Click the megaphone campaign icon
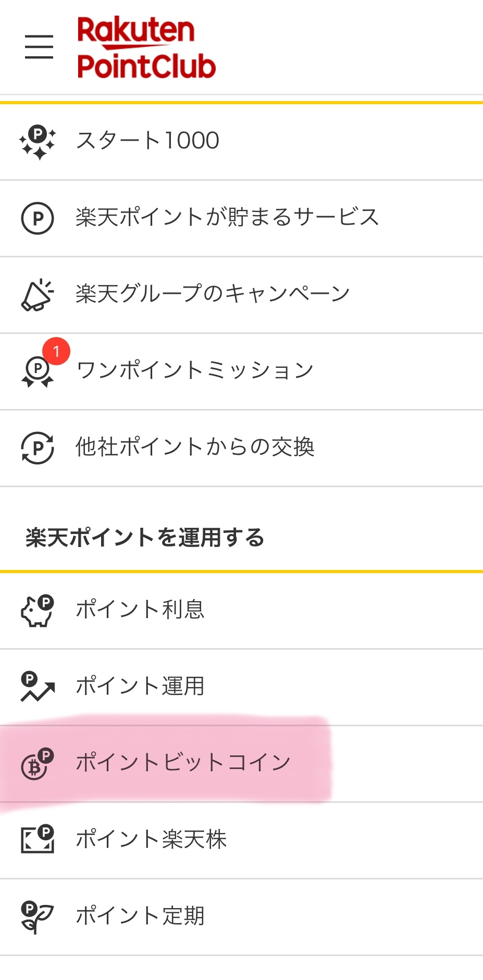 38,294
